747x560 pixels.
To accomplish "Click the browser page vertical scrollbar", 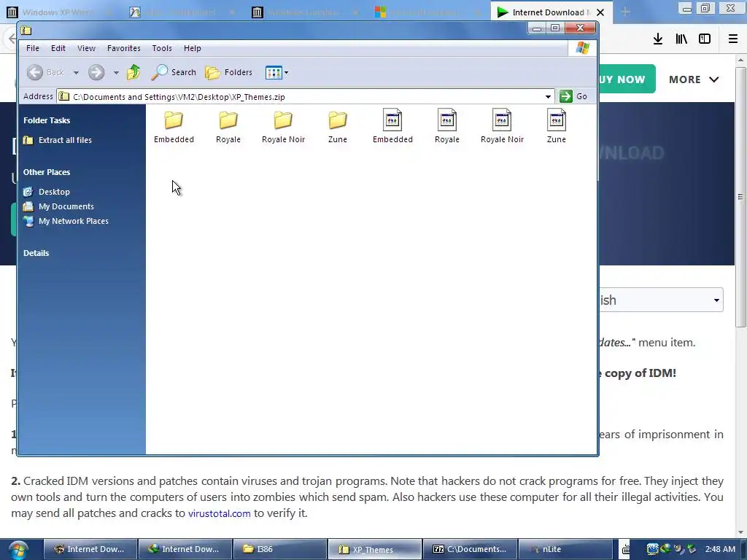I will point(740,197).
